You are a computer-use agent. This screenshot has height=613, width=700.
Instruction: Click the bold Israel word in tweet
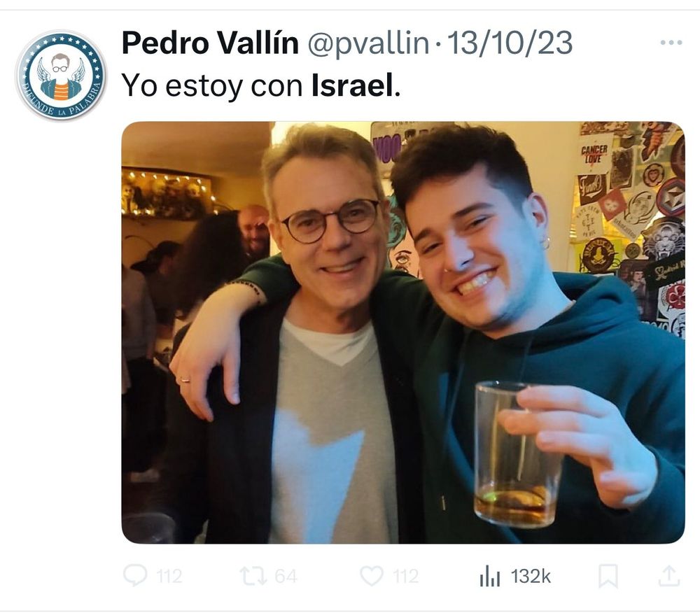[352, 85]
